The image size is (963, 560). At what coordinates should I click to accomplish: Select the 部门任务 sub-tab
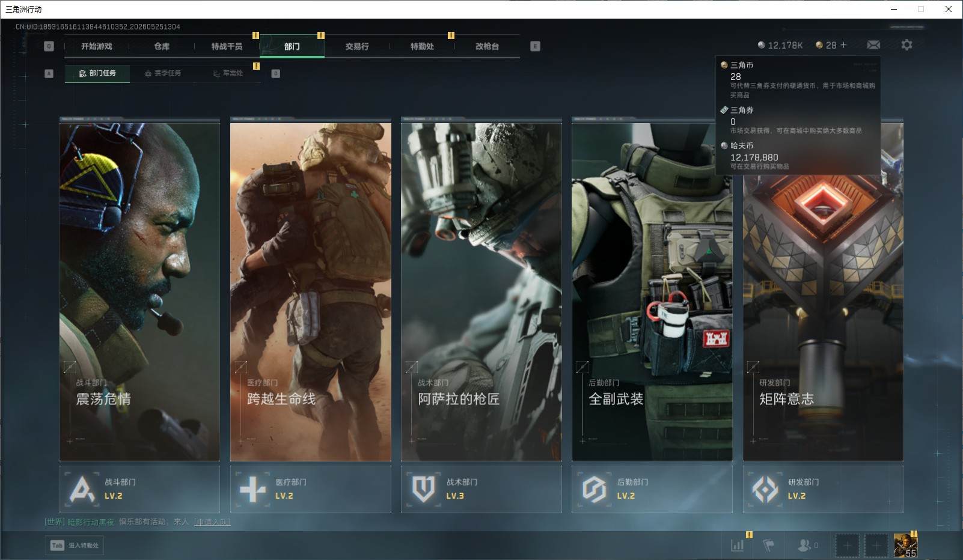(97, 73)
